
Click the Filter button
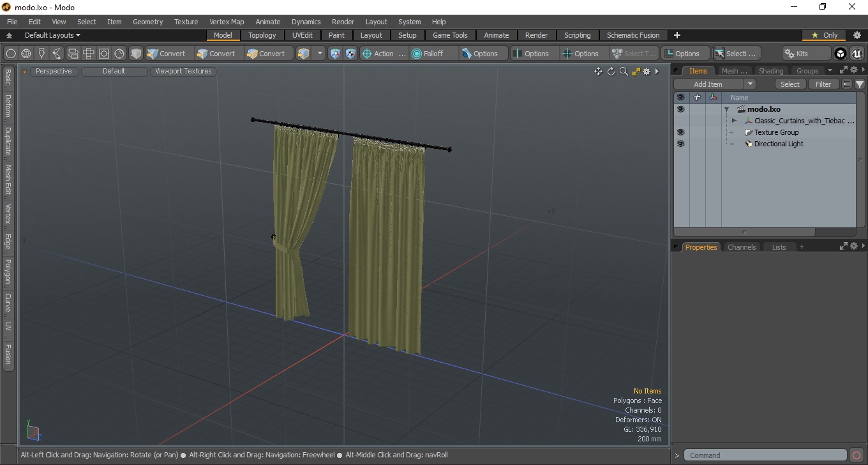(823, 84)
